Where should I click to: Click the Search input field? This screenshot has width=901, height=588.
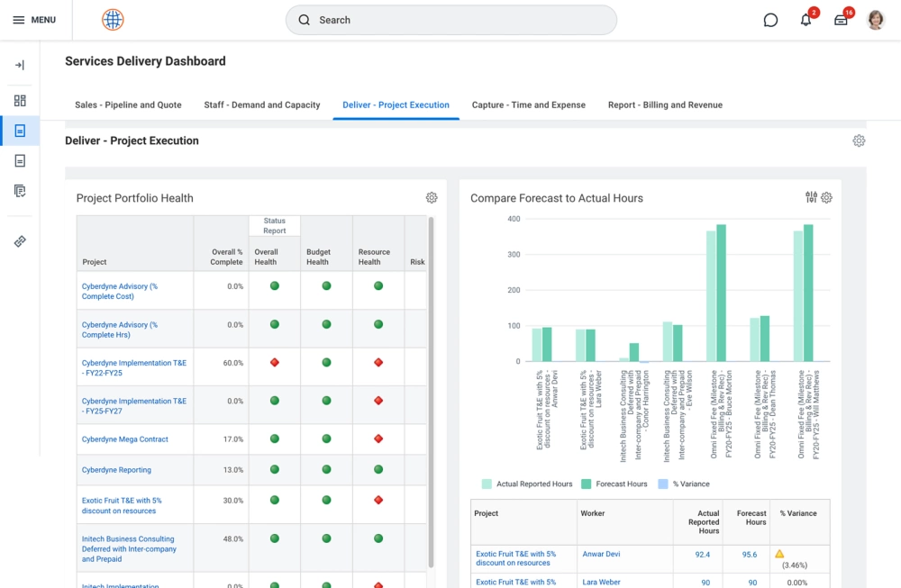(x=450, y=20)
